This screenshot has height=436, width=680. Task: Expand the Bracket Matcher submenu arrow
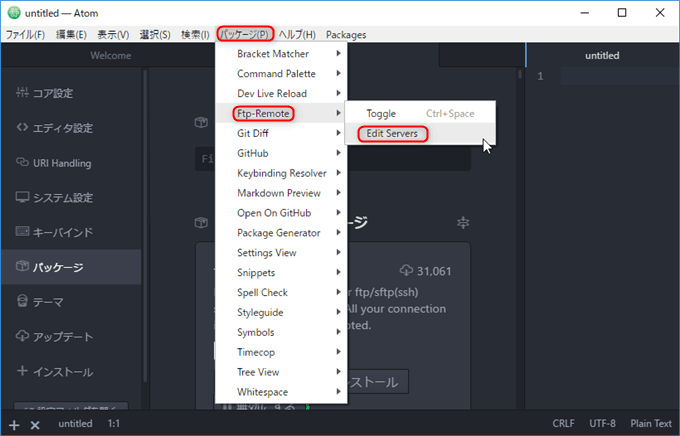338,53
